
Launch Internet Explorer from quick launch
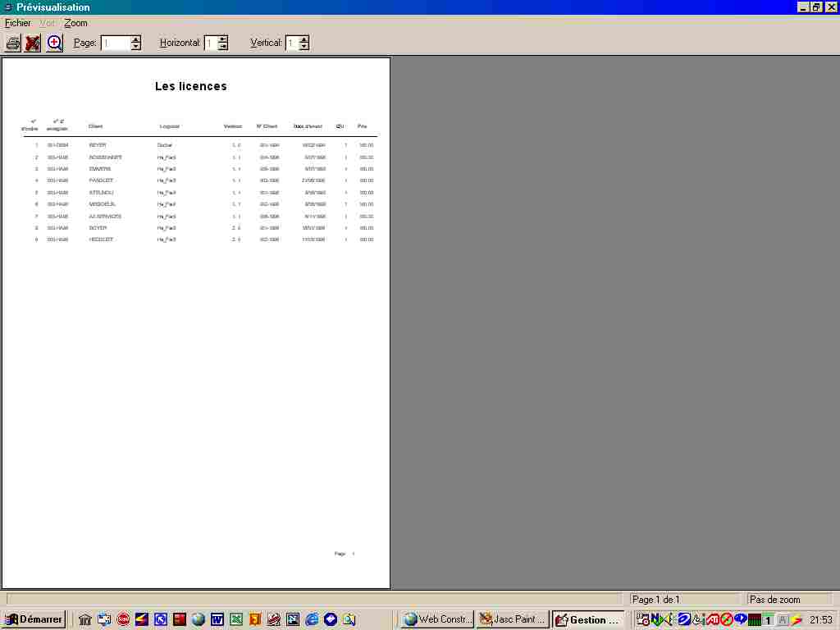[x=312, y=620]
